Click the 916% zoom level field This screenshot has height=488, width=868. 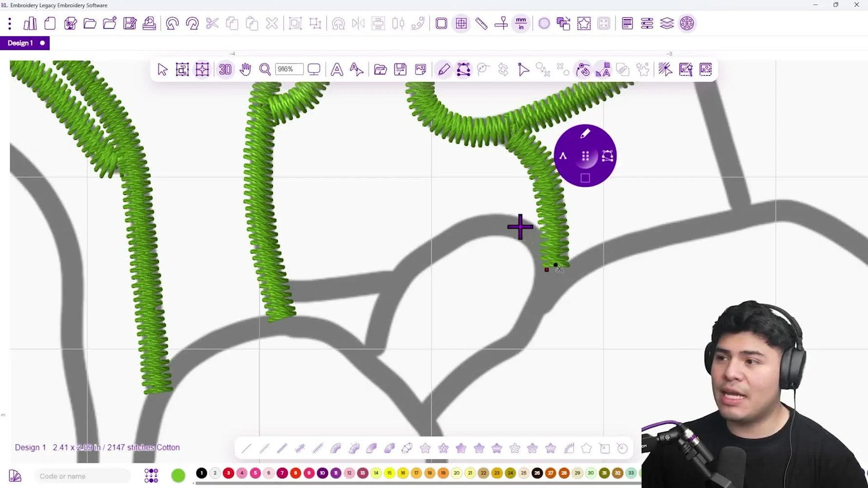pos(289,69)
